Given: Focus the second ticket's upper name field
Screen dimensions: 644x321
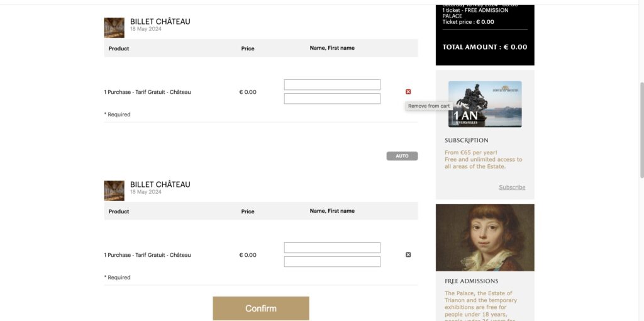Looking at the screenshot, I should click(x=332, y=248).
